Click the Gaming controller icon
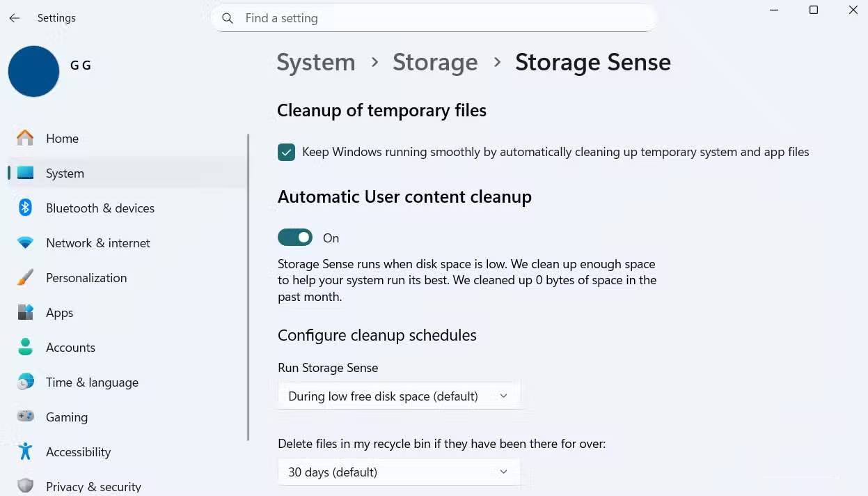 25,417
